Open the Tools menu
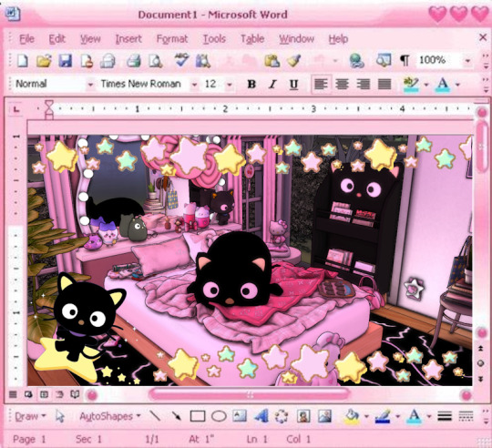 click(x=214, y=39)
